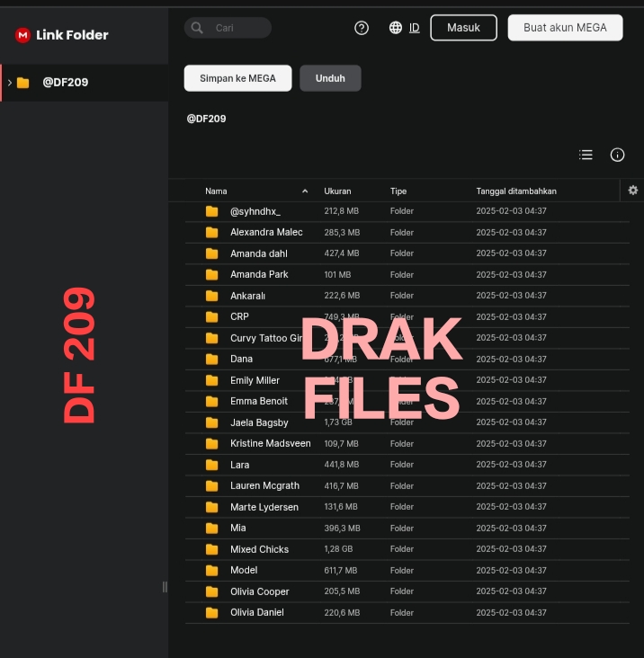Click the CRP folder icon
The height and width of the screenshot is (658, 644).
tap(212, 316)
